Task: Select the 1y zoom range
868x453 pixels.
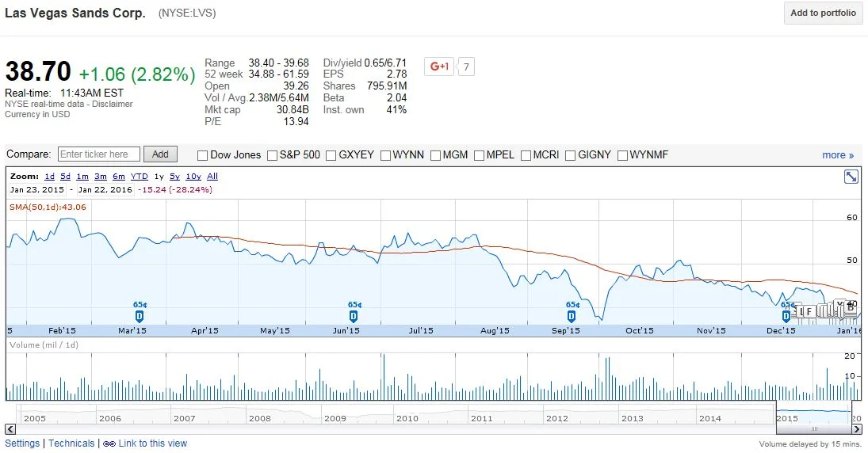Action: (159, 177)
